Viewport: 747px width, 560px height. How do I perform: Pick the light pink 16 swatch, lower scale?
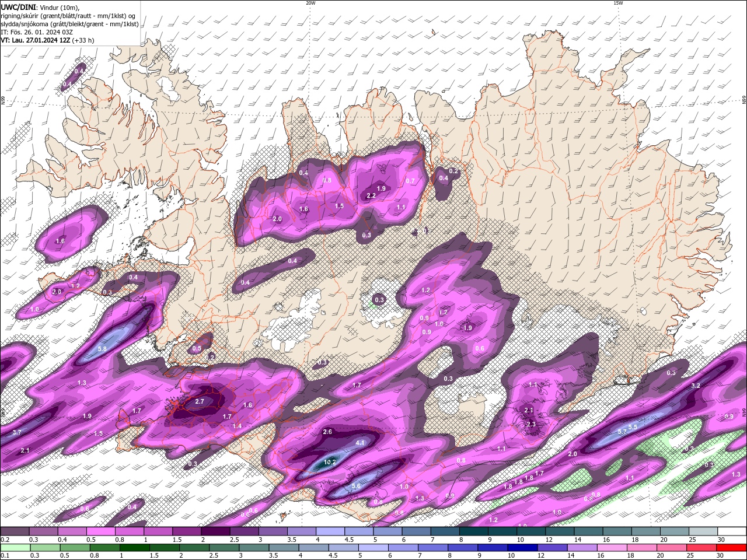click(612, 548)
